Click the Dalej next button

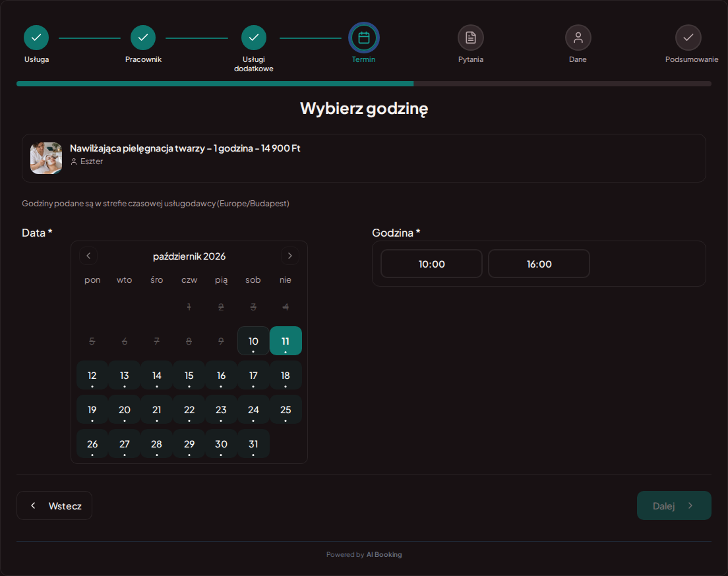[x=674, y=505]
